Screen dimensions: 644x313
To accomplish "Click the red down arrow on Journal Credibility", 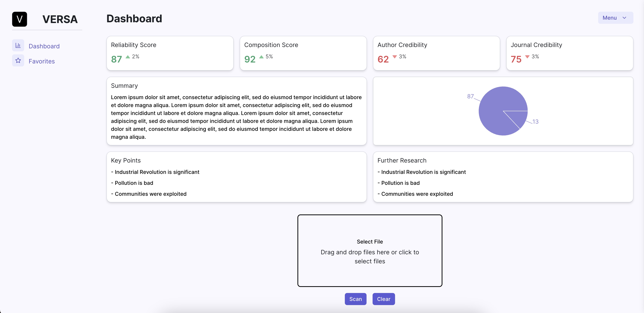I will [528, 57].
